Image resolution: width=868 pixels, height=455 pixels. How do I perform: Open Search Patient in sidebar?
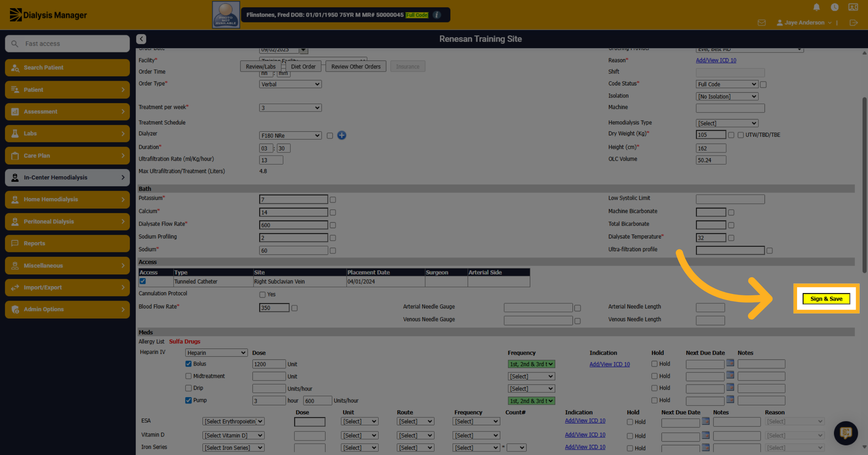(x=68, y=68)
